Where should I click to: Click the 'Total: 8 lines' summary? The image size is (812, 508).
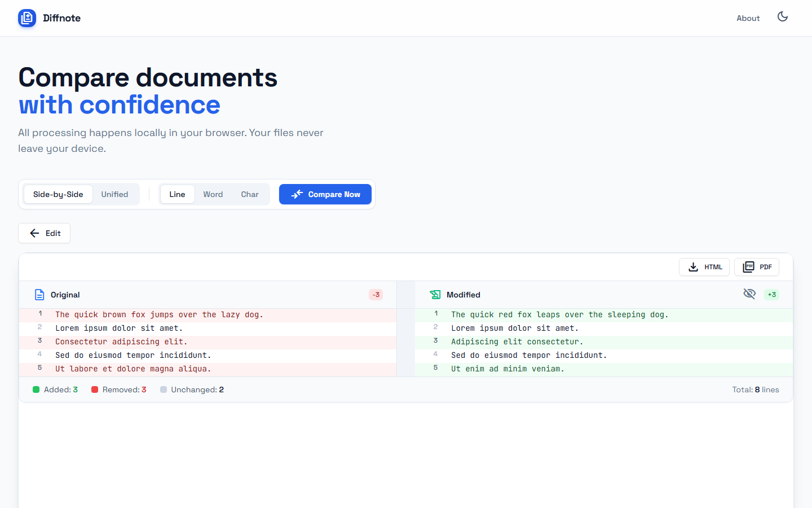point(756,389)
